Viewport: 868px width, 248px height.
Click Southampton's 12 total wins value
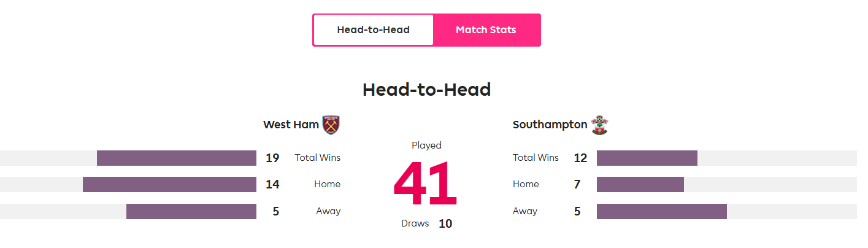coord(580,158)
